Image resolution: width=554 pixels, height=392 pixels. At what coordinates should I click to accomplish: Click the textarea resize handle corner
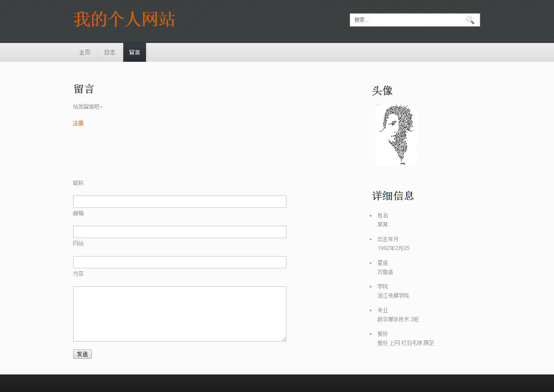(284, 339)
